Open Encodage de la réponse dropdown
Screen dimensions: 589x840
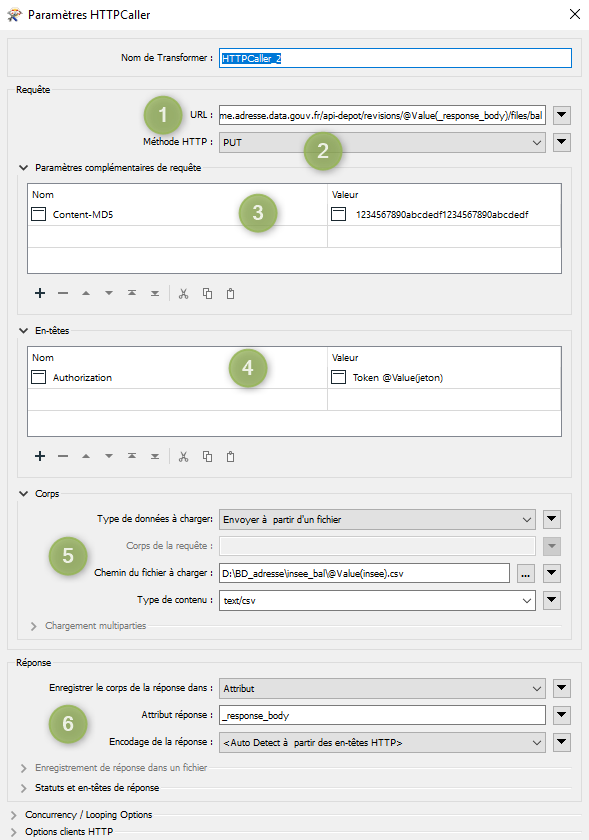(x=382, y=742)
